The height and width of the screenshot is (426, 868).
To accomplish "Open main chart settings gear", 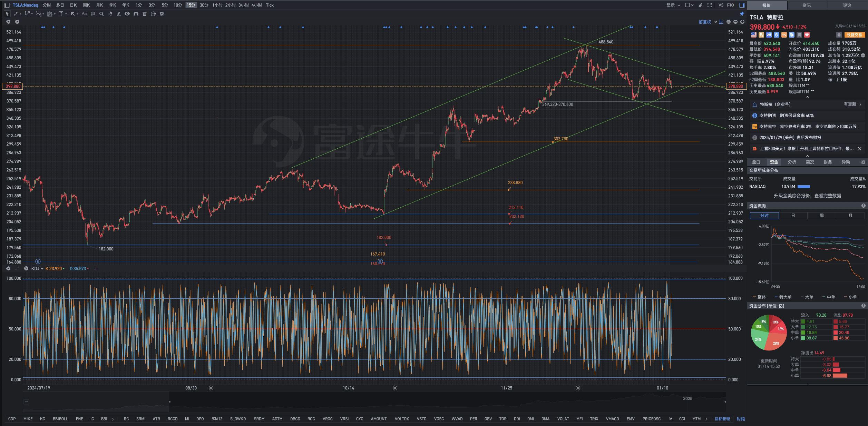I will point(8,22).
